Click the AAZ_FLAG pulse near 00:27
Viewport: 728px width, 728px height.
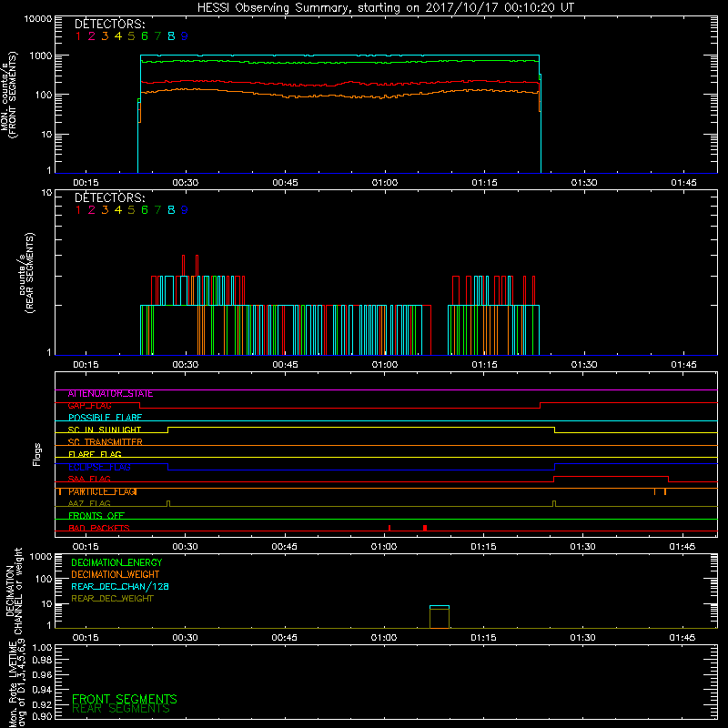168,504
